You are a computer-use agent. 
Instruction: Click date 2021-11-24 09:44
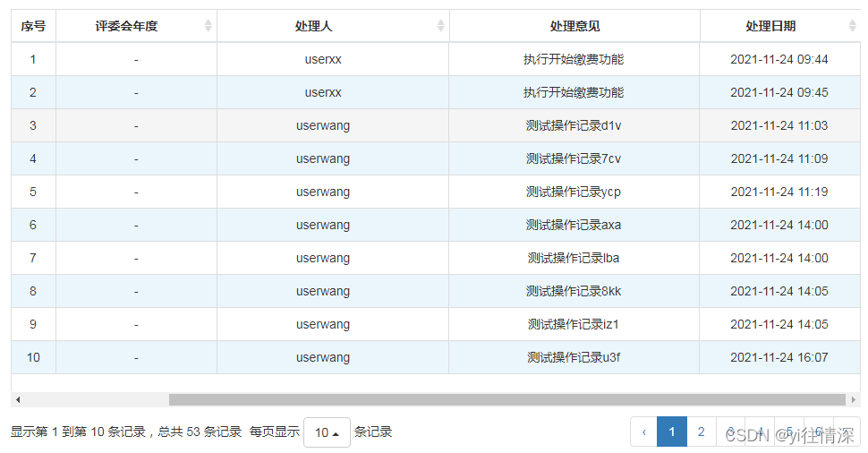pyautogui.click(x=779, y=59)
